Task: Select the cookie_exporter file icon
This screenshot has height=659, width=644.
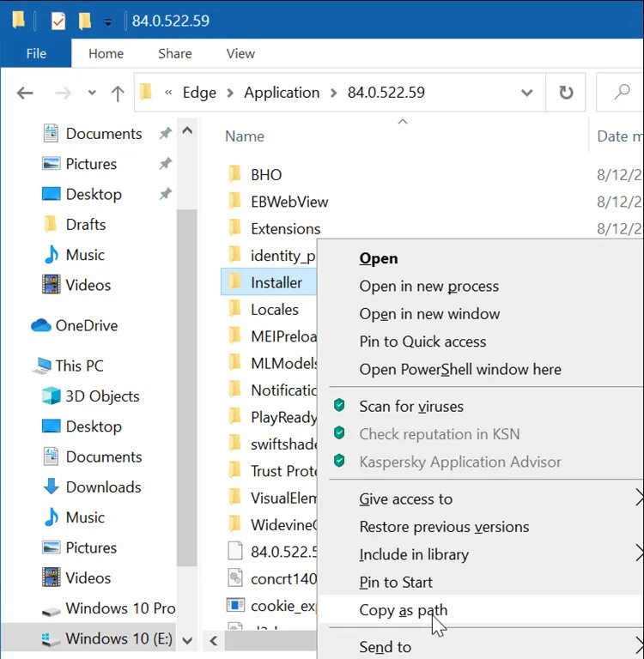Action: pyautogui.click(x=235, y=606)
